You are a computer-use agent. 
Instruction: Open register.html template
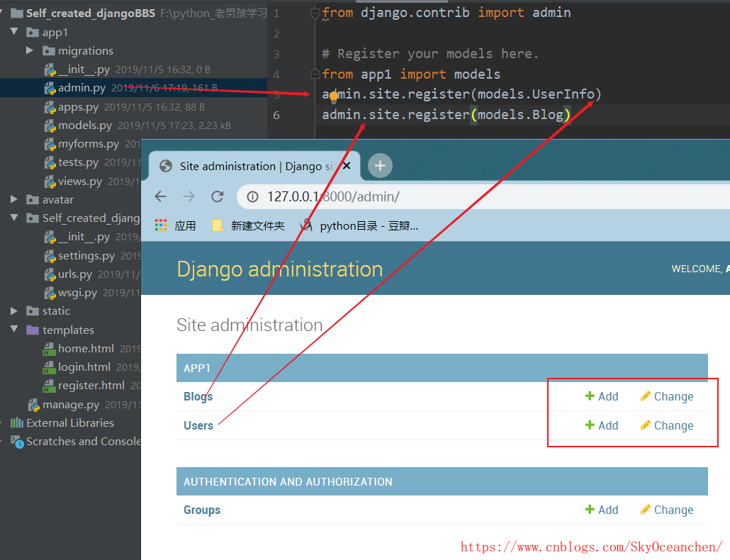coord(91,386)
